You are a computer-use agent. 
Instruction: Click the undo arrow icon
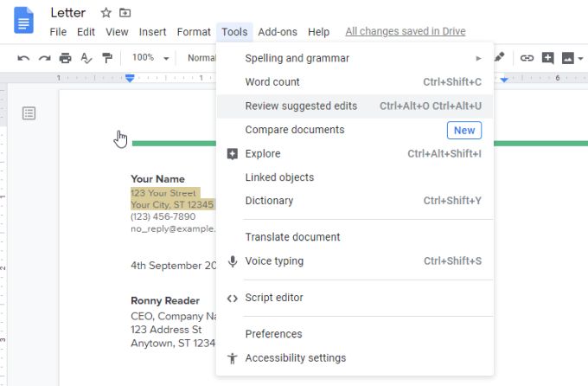pos(23,58)
